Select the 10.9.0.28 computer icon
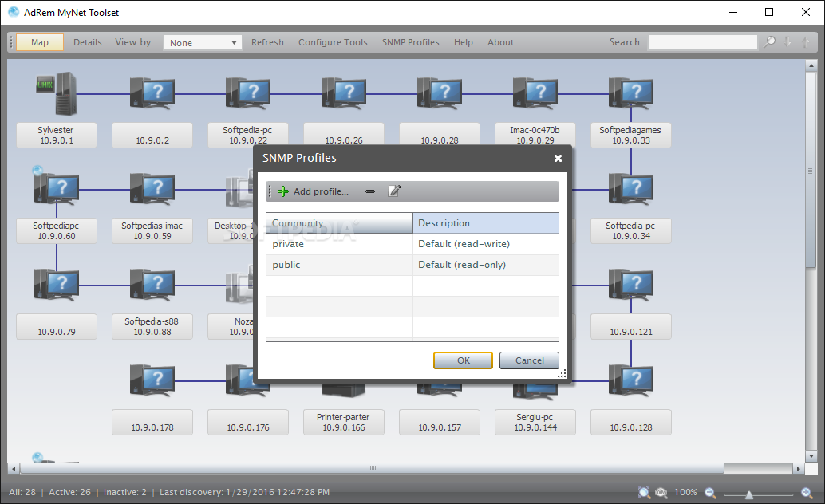The width and height of the screenshot is (825, 504). point(440,93)
